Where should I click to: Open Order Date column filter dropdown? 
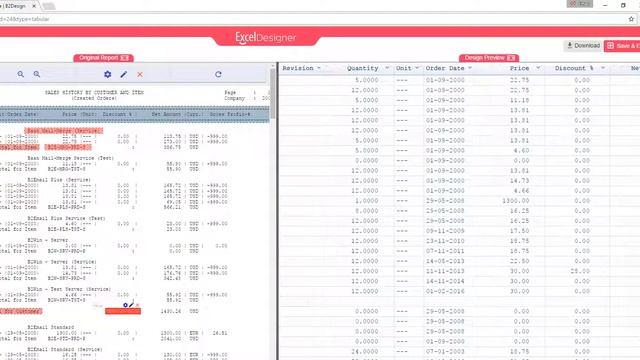point(470,68)
